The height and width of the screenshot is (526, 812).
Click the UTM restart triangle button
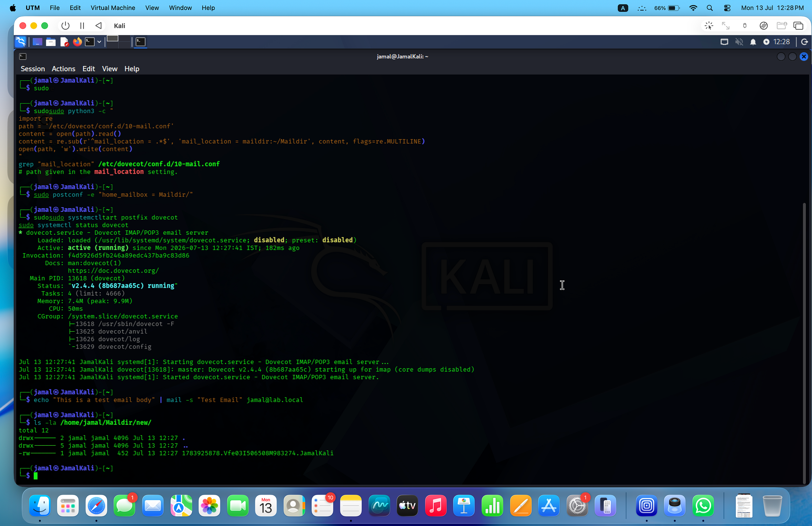click(x=99, y=26)
